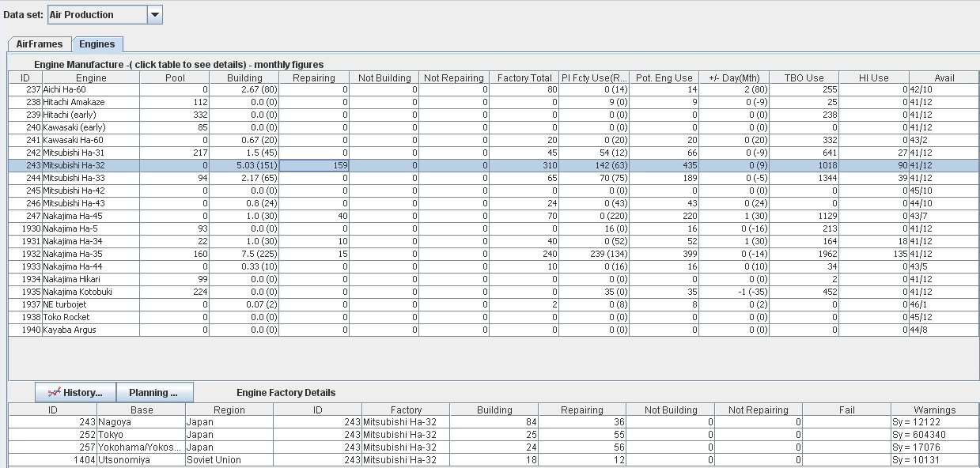Click the Soviet Union region cell
This screenshot has width=980, height=468.
tap(229, 459)
